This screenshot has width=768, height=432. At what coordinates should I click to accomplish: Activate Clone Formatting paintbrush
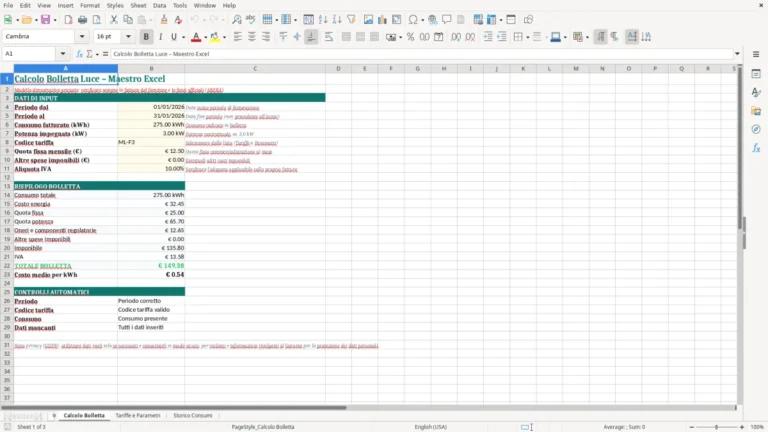click(164, 20)
